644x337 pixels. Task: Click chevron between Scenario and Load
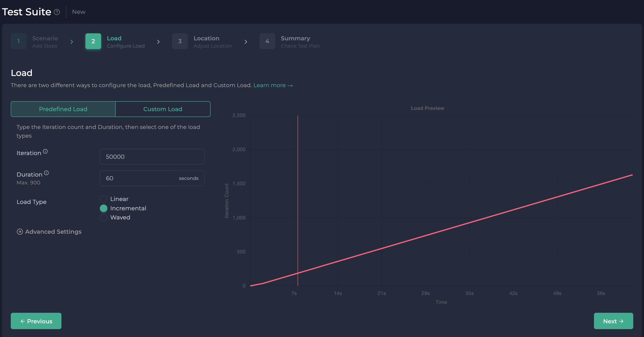click(x=72, y=42)
